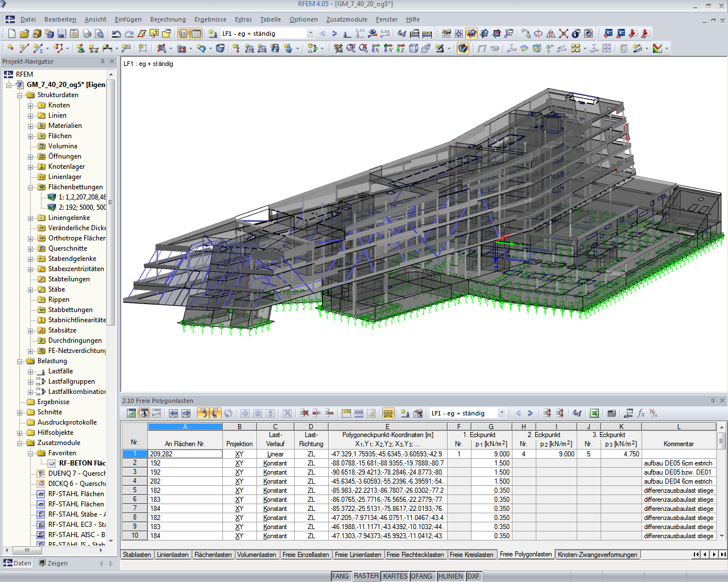Open the calculator in the table toolbar
This screenshot has width=728, height=582.
(x=612, y=413)
